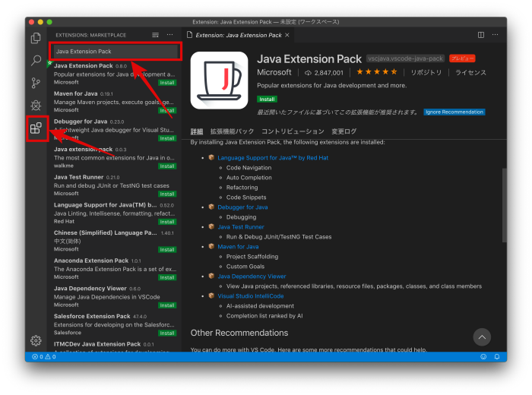Select Salesforce Extension Pack list entry

pos(114,324)
